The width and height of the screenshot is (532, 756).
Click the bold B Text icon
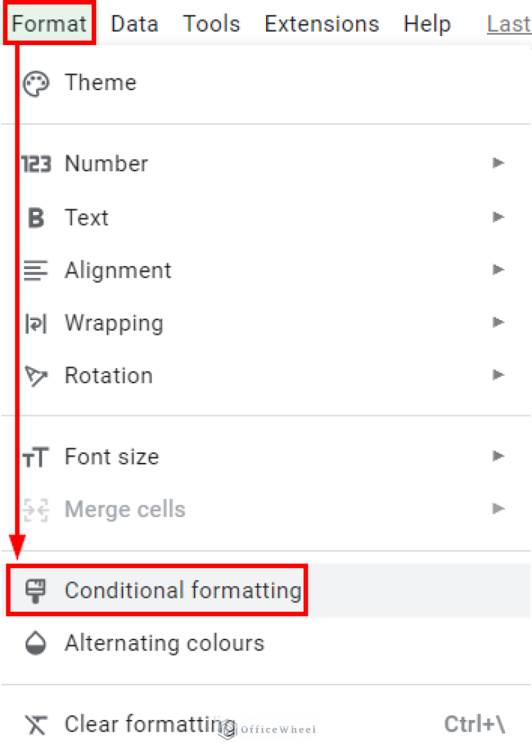[x=35, y=217]
